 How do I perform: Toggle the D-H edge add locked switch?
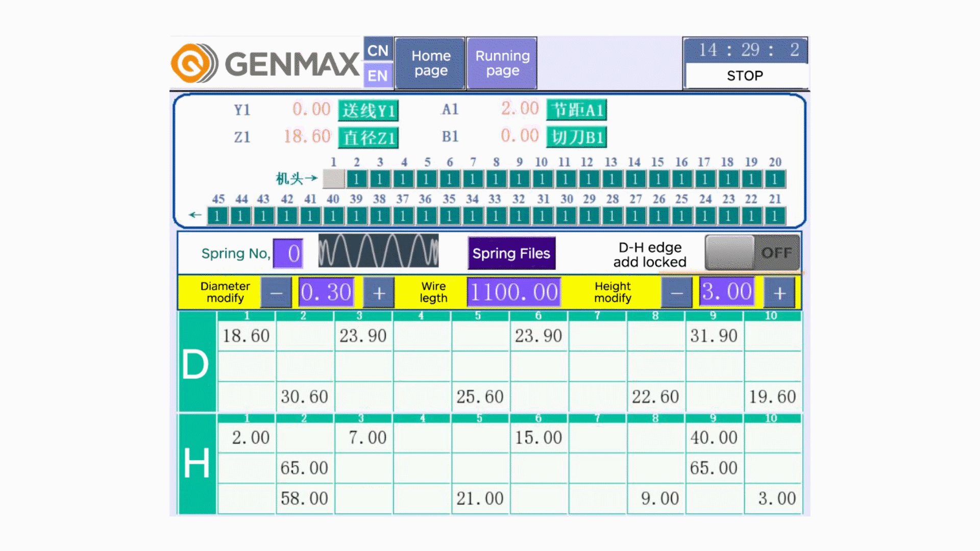pos(752,253)
